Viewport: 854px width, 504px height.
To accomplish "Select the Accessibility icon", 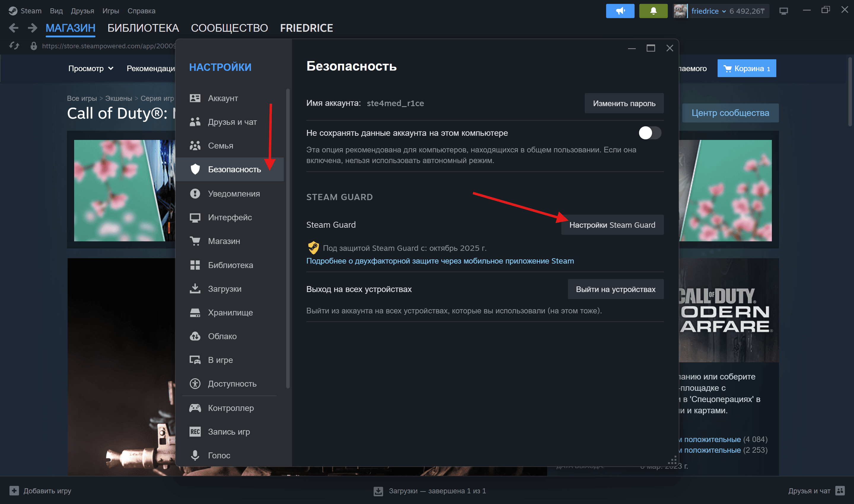I will pos(195,384).
